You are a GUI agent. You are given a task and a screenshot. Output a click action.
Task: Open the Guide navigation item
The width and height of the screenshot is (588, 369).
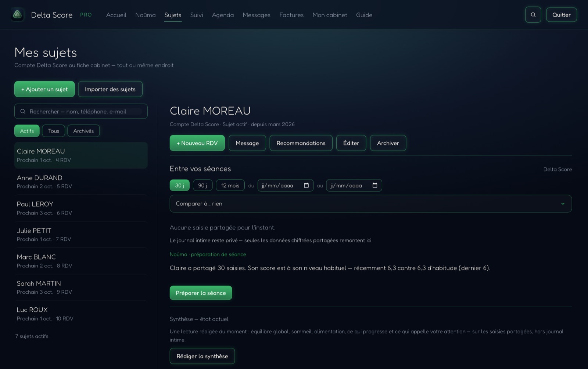click(364, 15)
